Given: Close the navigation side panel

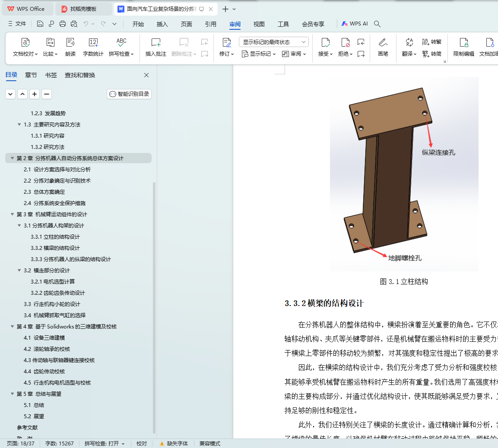Looking at the screenshot, I should click(x=146, y=75).
